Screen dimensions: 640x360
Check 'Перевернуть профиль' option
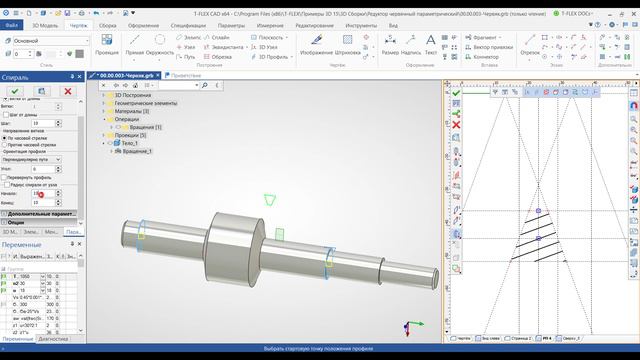tap(4, 177)
